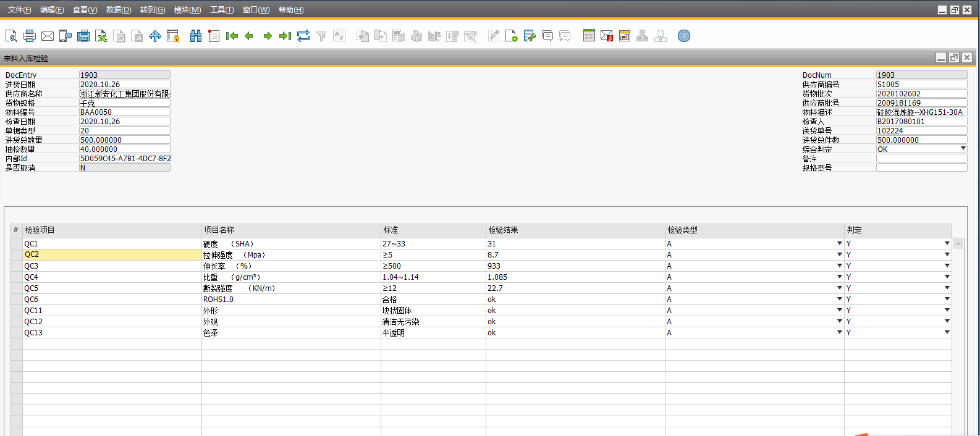Open Find mode with the binoculars icon

click(196, 36)
